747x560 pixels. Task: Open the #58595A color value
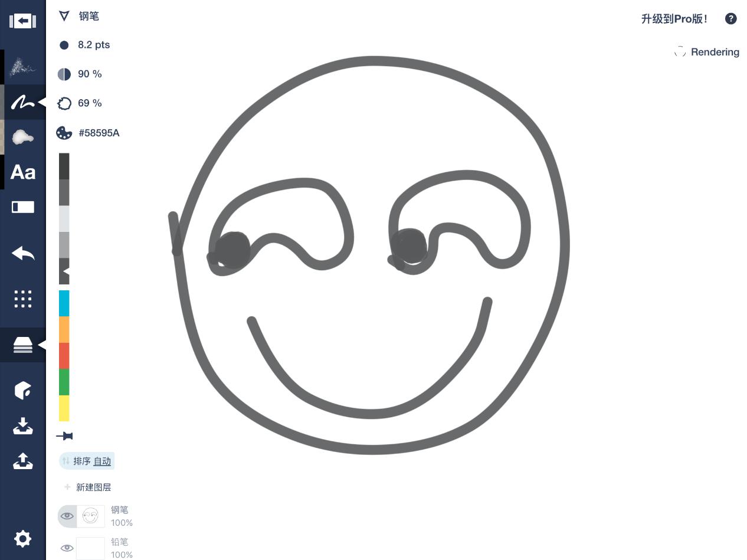pyautogui.click(x=99, y=133)
